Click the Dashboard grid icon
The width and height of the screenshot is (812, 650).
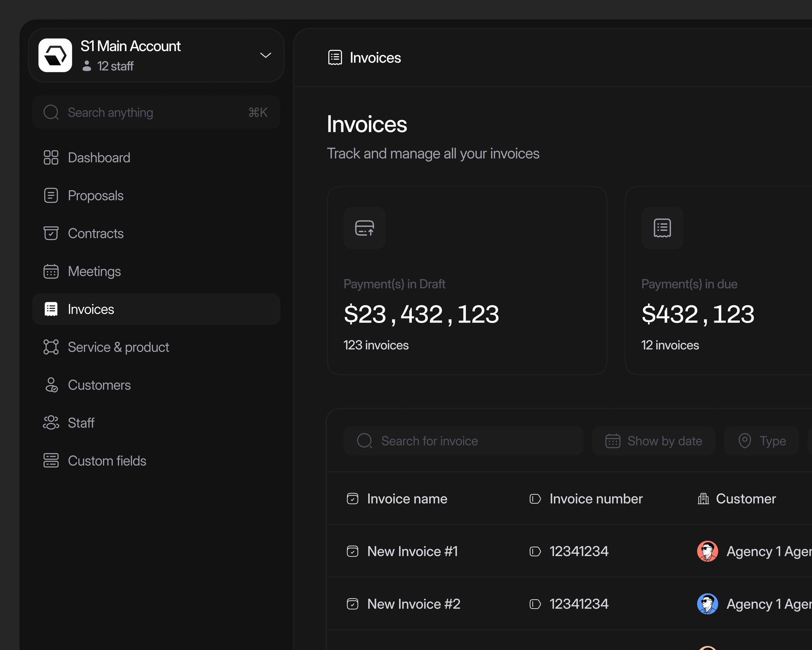coord(51,157)
